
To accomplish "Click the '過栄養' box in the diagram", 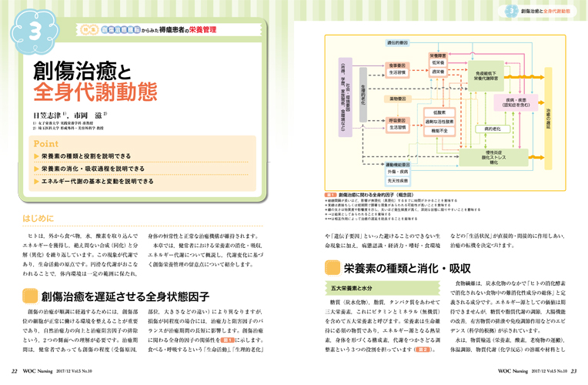I will click(438, 72).
